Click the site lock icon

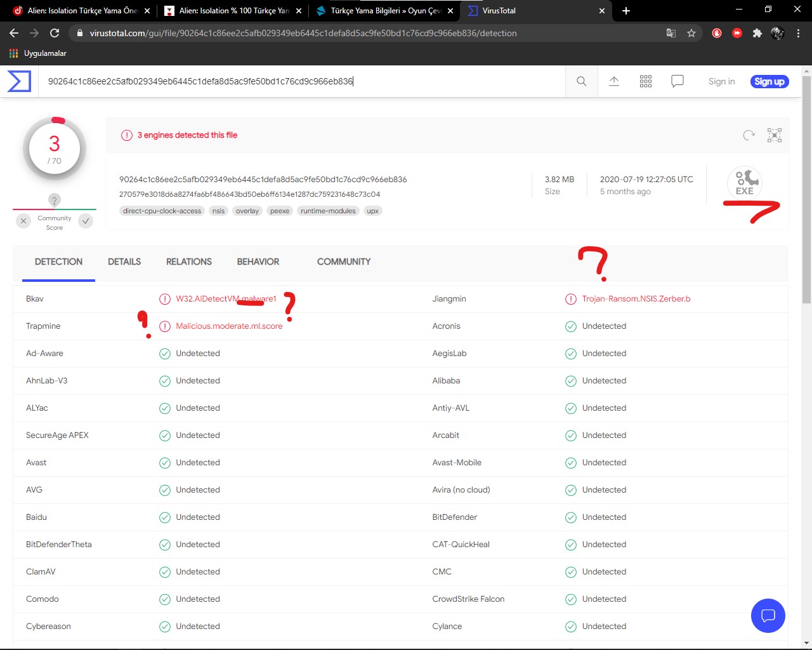(x=79, y=33)
